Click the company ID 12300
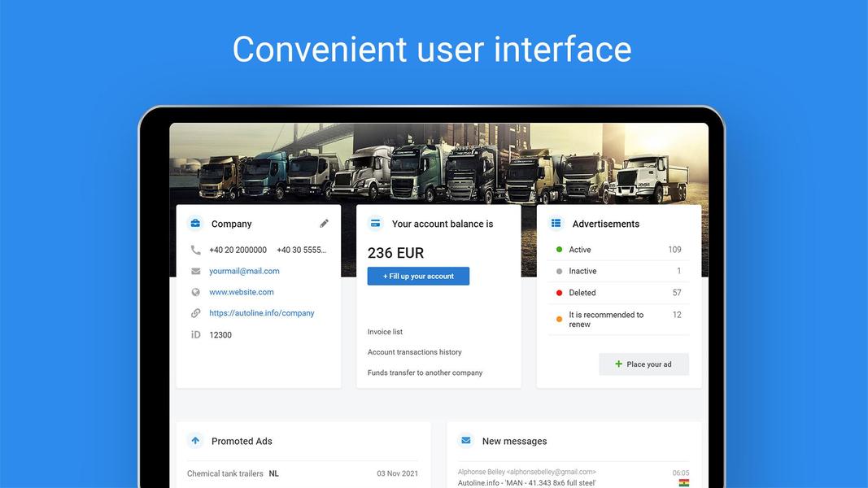The width and height of the screenshot is (868, 488). tap(220, 335)
